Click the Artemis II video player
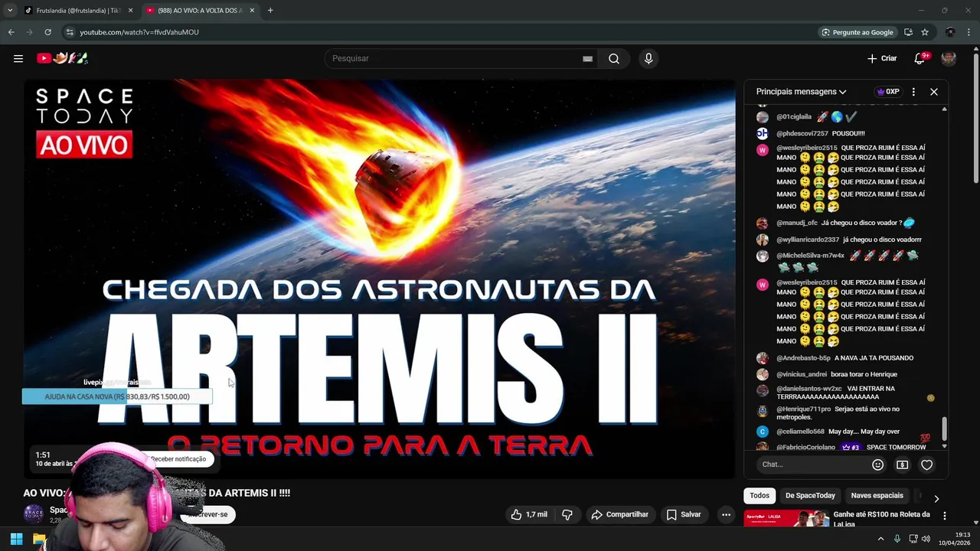980x551 pixels. 379,279
